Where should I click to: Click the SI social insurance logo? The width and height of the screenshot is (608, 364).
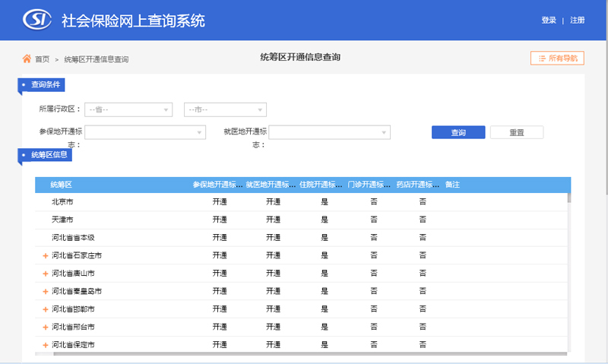click(x=36, y=20)
